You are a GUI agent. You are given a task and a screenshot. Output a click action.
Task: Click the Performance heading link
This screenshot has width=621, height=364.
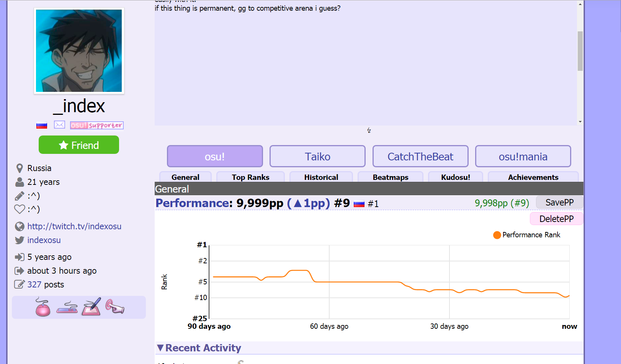pyautogui.click(x=192, y=203)
